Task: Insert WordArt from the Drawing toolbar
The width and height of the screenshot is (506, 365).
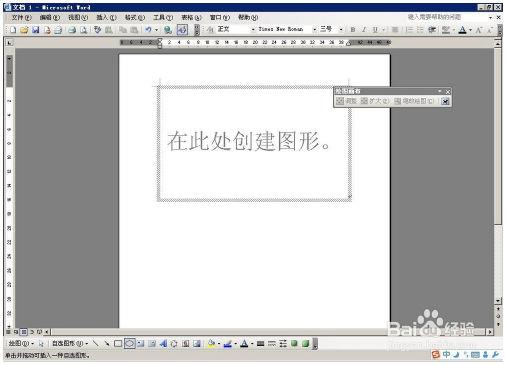Action: coord(163,343)
